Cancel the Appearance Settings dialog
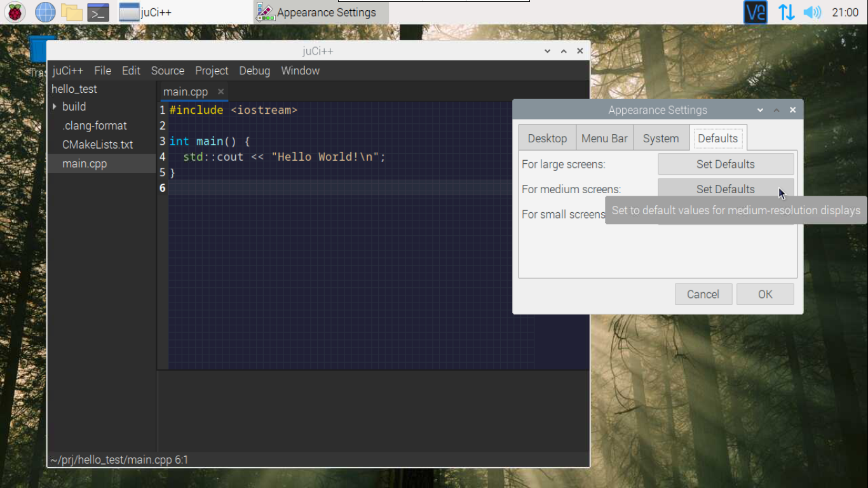Screen dimensions: 868x488 (703, 294)
